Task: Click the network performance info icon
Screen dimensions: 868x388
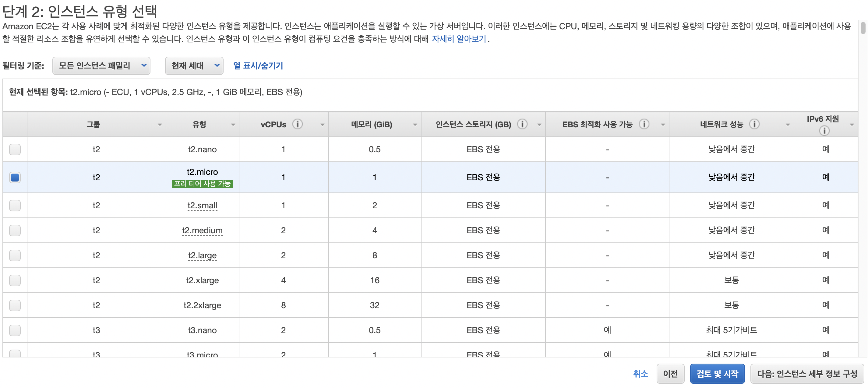Action: coord(754,124)
